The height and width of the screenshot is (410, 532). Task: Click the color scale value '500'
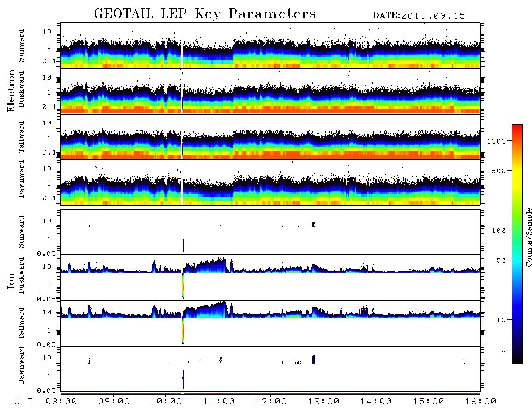[x=498, y=171]
